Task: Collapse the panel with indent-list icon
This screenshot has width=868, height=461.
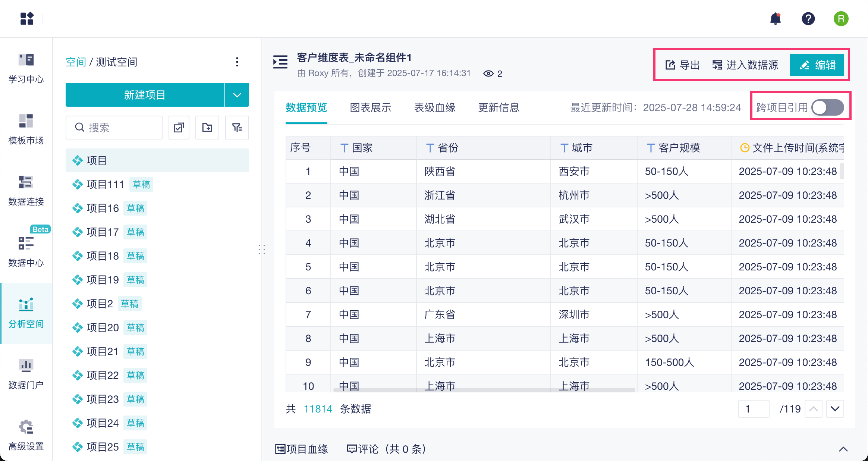Action: (280, 62)
